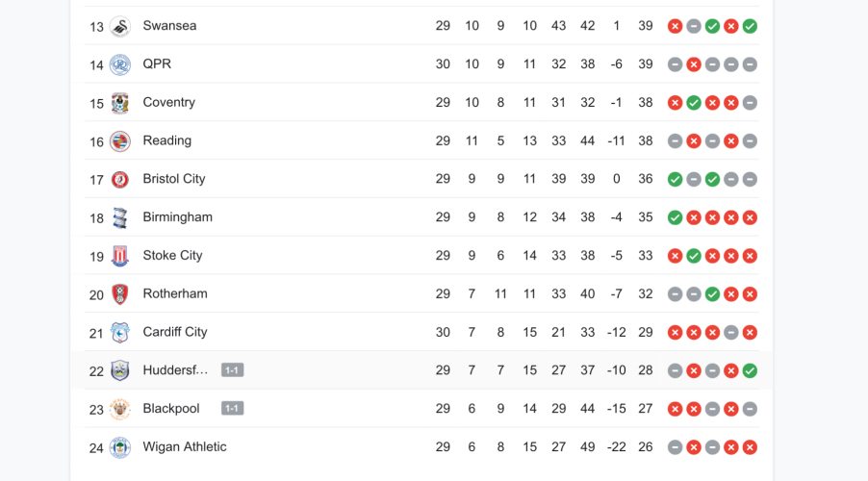Open the Blackpool team name link

coord(171,409)
